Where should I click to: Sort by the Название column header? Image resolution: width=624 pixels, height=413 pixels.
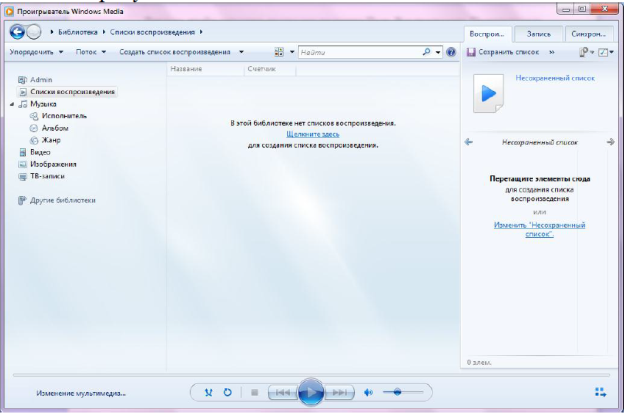coord(205,69)
